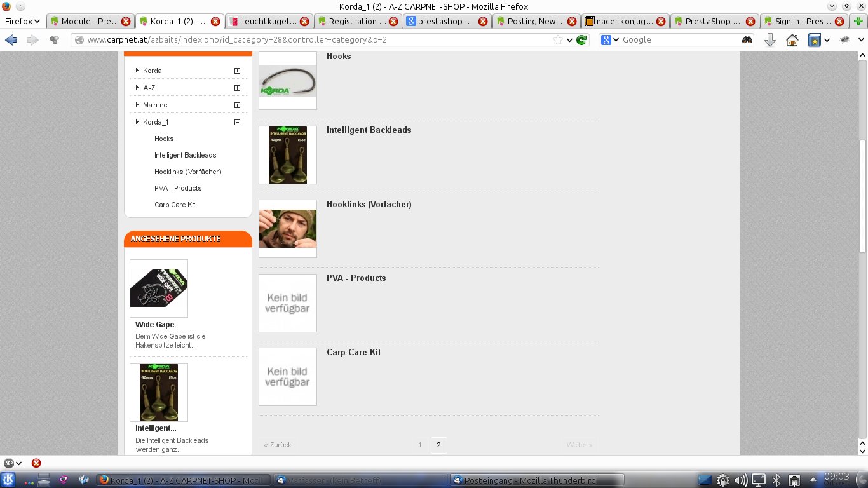Switch to the Registration tab
This screenshot has height=488, width=868.
357,21
